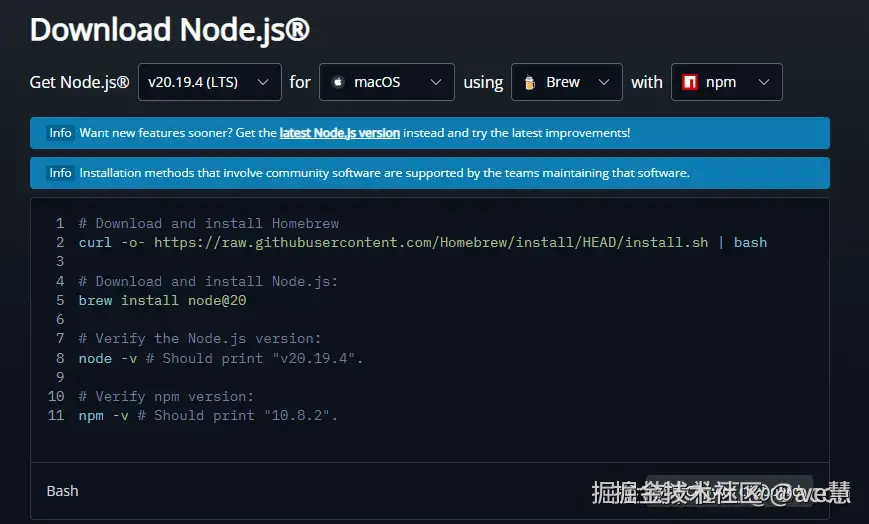This screenshot has width=869, height=524.
Task: Click the '# Download and install Node.js:' comment
Action: [x=208, y=281]
